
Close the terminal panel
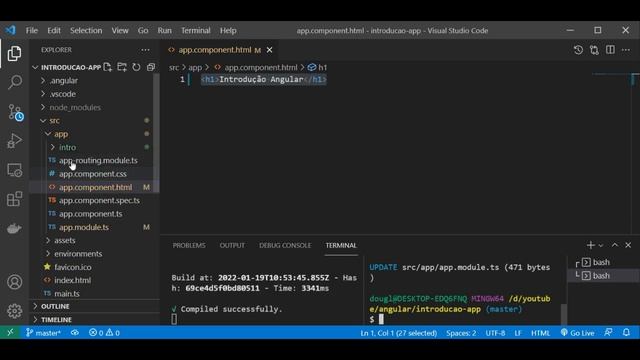pyautogui.click(x=628, y=245)
